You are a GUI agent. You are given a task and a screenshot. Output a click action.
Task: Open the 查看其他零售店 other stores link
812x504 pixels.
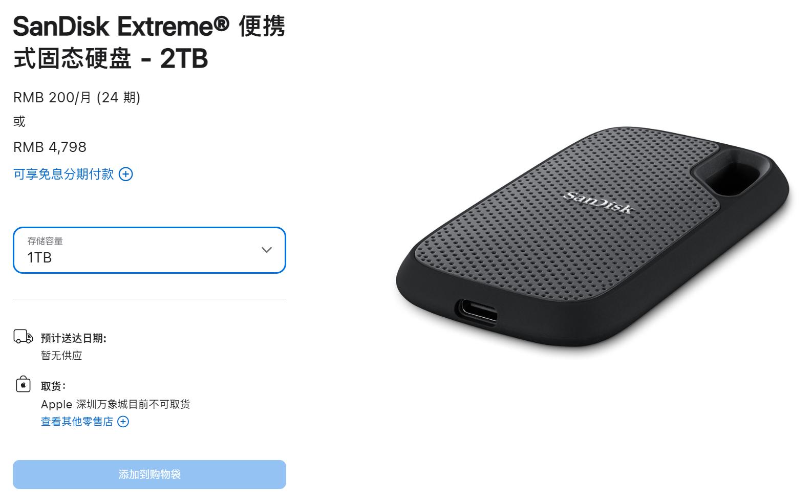(x=77, y=422)
